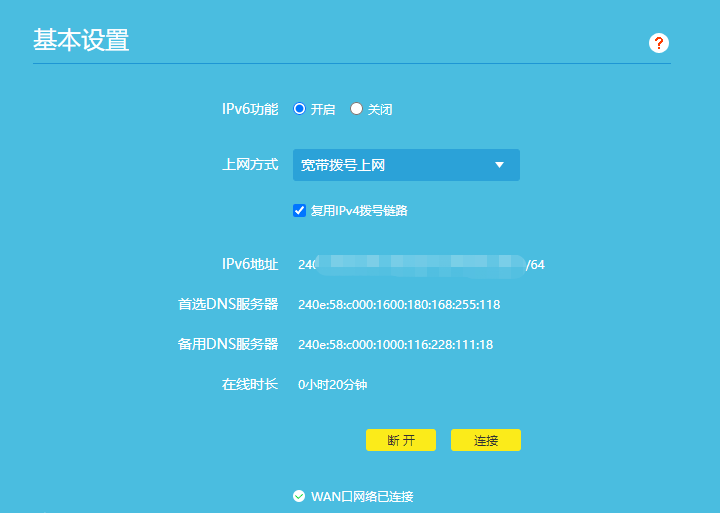Select the backup DNS address ending 111:18
This screenshot has width=720, height=513.
click(x=395, y=344)
